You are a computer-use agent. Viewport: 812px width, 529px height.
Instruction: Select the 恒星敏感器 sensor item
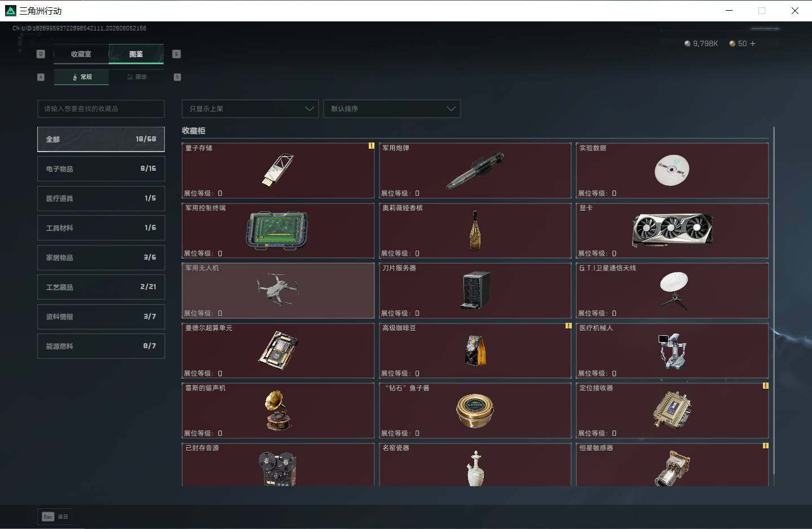point(672,464)
